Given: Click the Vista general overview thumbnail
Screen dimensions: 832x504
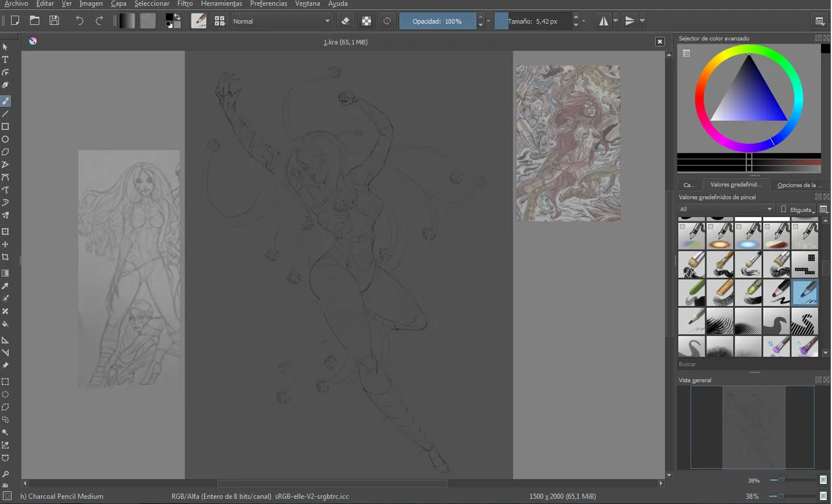Looking at the screenshot, I should [x=753, y=427].
